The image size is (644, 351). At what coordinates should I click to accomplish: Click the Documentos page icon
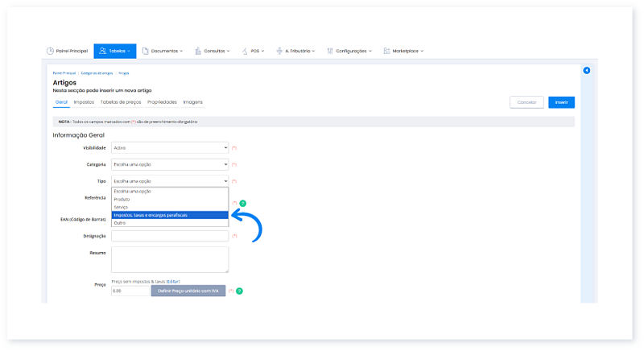146,51
